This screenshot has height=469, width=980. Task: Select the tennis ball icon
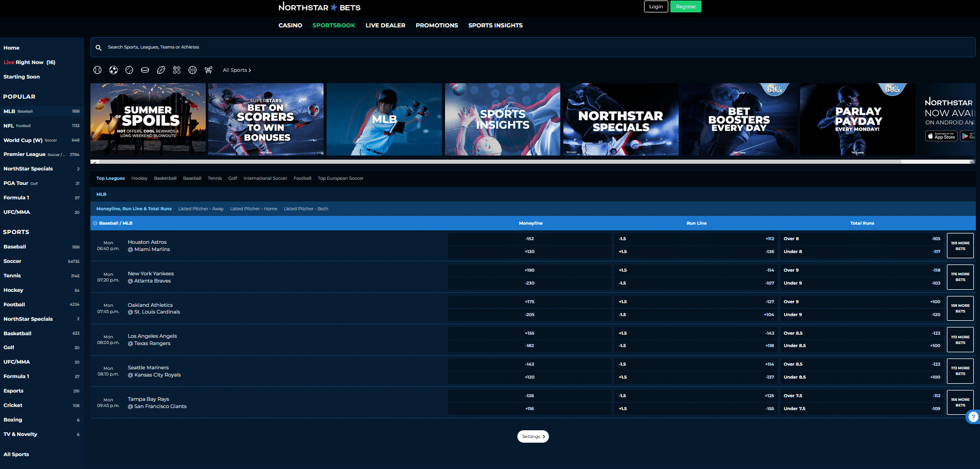129,70
